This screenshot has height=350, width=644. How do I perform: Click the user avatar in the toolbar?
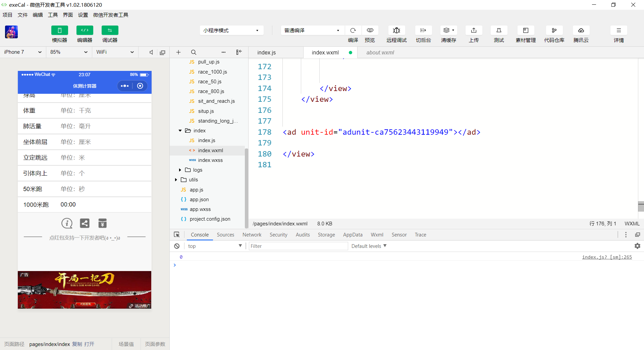click(11, 32)
